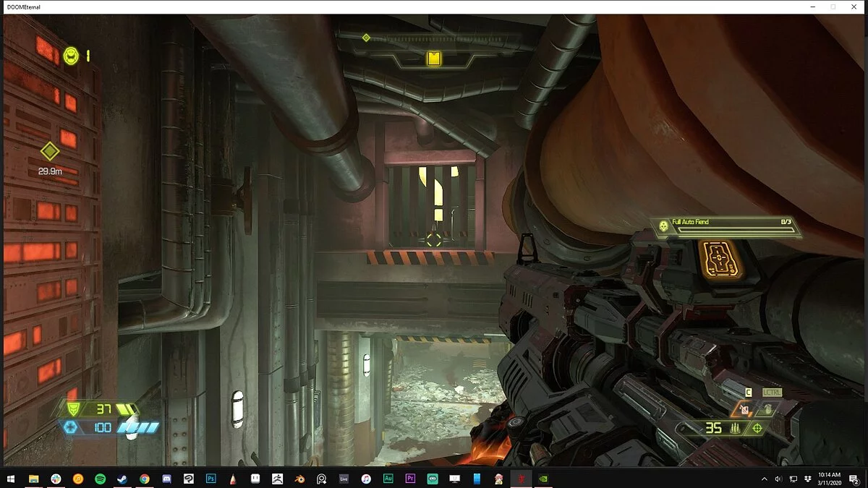Click the bullets ammo type icon
Viewport: 868px width, 488px height.
pos(736,429)
